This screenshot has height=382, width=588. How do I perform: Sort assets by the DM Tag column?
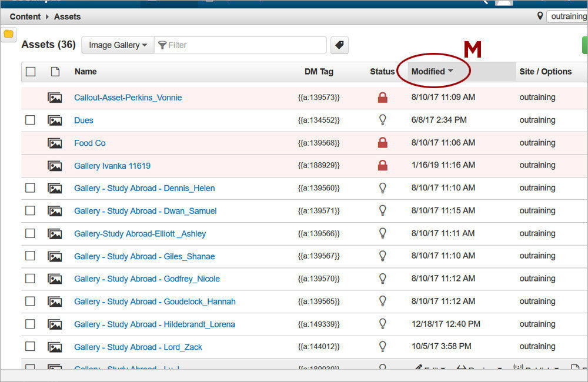[x=319, y=72]
